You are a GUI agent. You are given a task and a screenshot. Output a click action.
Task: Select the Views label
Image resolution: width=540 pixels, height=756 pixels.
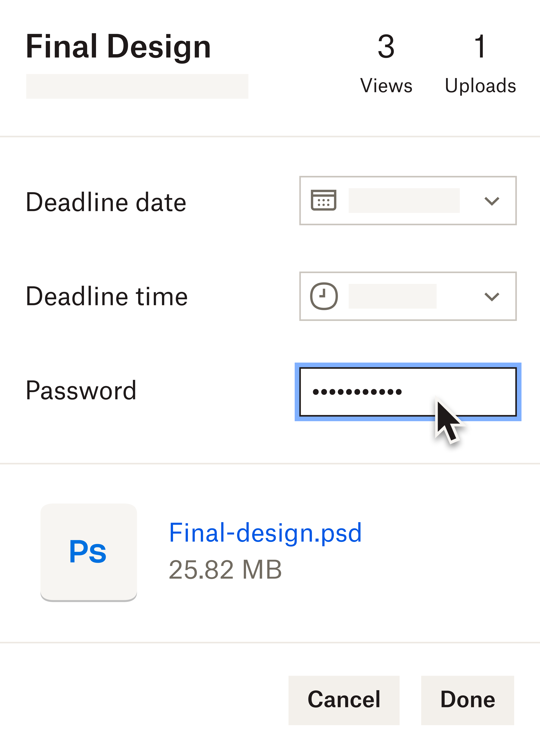pos(386,85)
